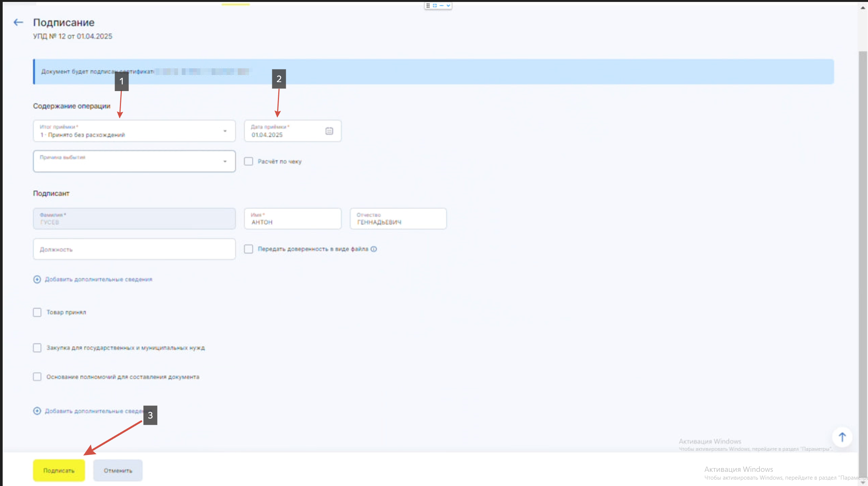The height and width of the screenshot is (486, 868).
Task: Enable Передать доверенность в виде файла checkbox
Action: tap(248, 249)
